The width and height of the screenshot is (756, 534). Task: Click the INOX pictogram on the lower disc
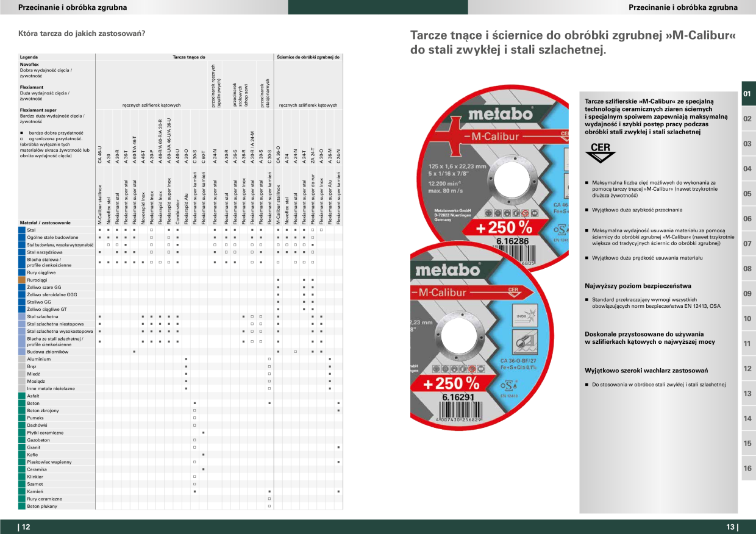tap(526, 316)
